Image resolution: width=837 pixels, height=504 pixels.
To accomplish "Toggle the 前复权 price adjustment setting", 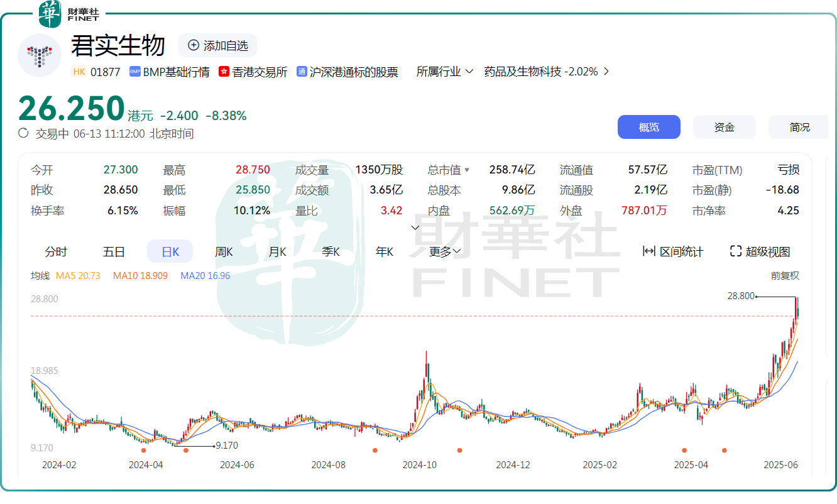I will (x=785, y=275).
